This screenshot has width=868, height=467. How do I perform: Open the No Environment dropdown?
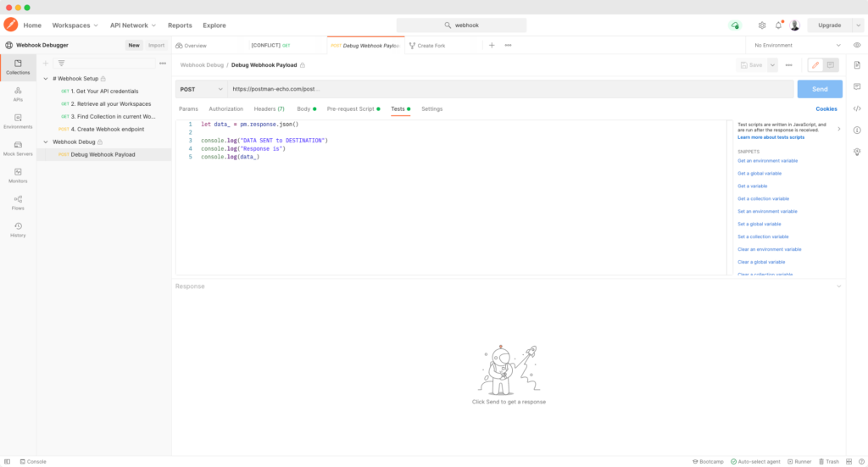point(797,46)
